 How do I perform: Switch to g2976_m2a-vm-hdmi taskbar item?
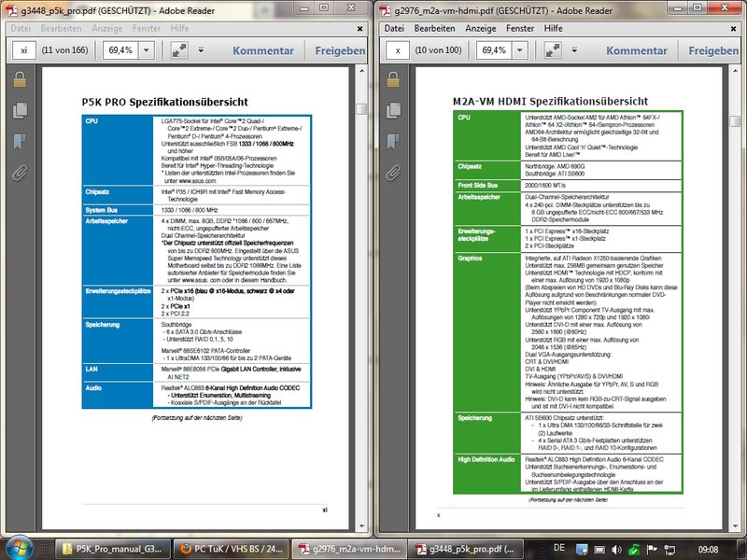[349, 549]
